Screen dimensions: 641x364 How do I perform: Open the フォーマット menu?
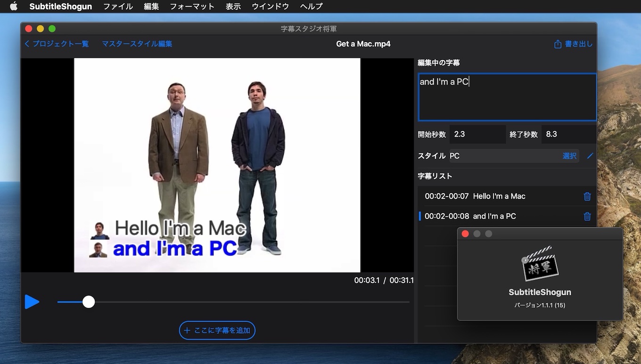(192, 6)
